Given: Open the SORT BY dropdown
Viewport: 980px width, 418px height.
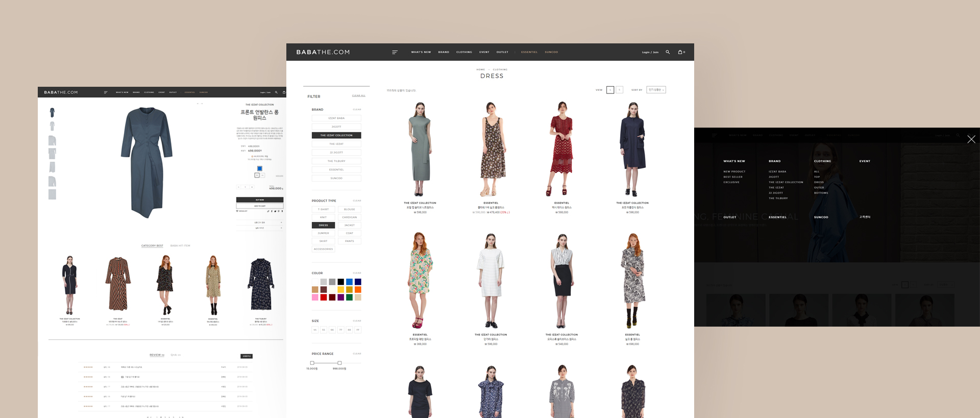Looking at the screenshot, I should coord(656,90).
